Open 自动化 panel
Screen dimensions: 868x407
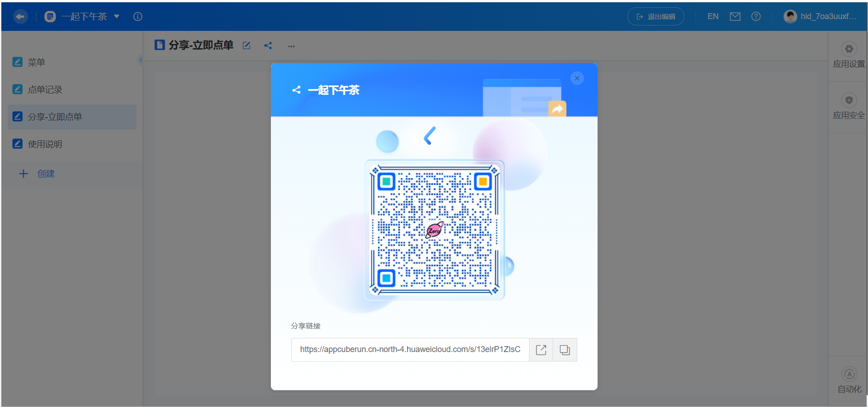point(849,381)
